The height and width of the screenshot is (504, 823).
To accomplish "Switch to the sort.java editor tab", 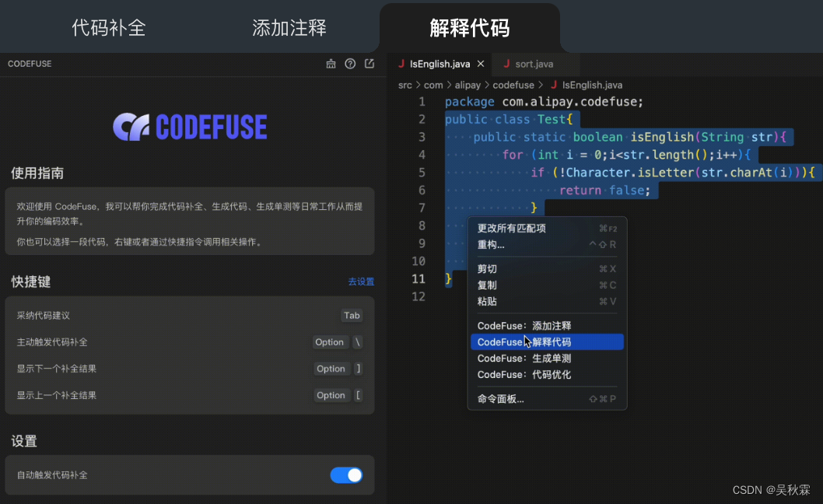I will [534, 64].
